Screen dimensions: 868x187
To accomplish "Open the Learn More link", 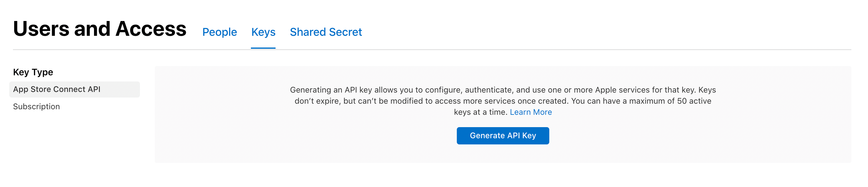I will tap(530, 112).
